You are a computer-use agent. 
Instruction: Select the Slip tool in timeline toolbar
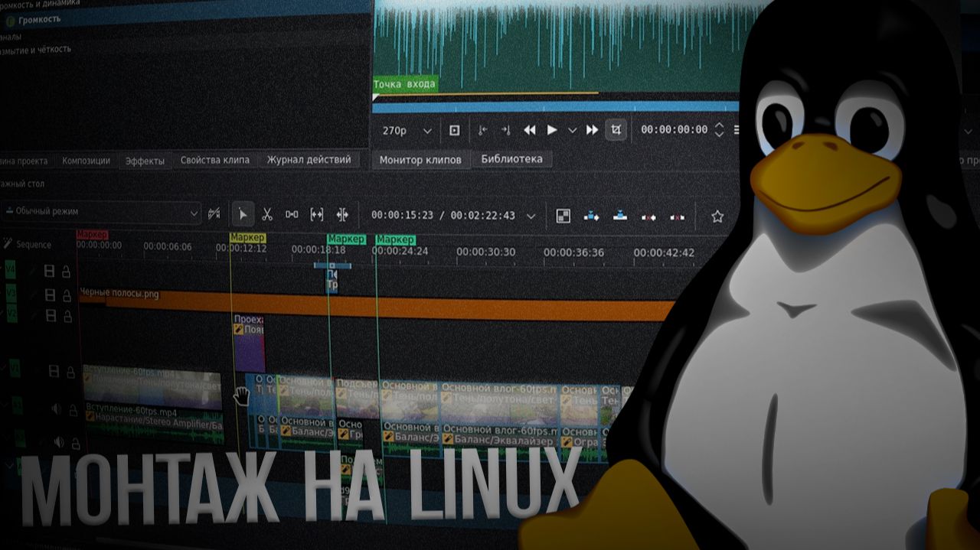coord(317,215)
